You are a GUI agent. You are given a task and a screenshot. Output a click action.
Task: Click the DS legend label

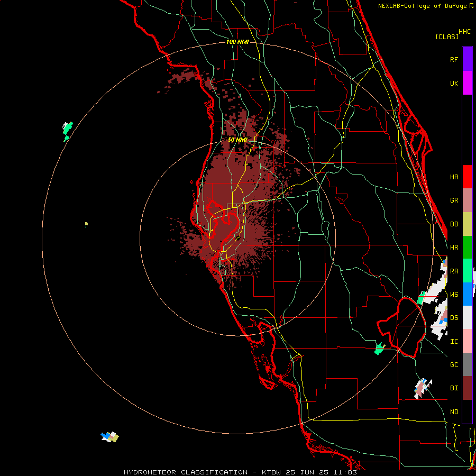point(454,318)
